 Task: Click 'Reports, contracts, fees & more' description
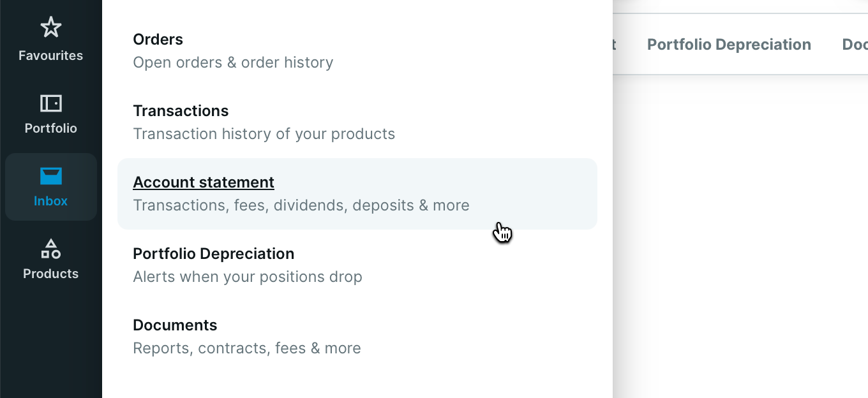click(x=247, y=348)
